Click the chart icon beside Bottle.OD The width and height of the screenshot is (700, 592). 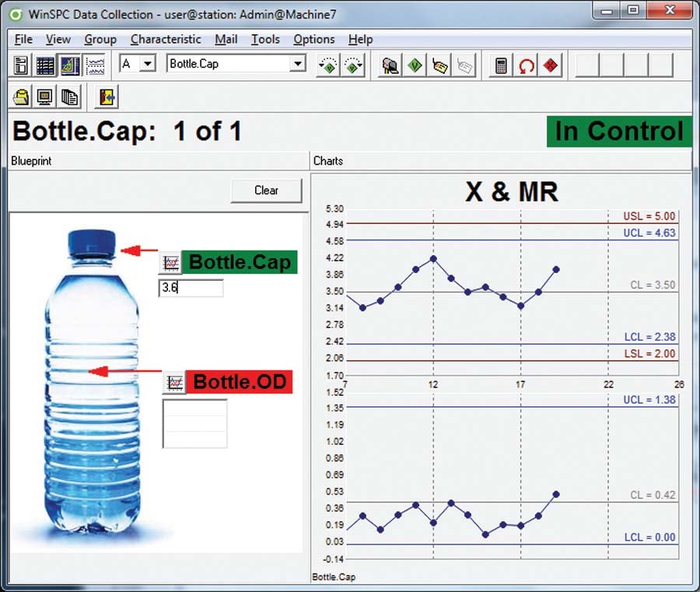174,383
